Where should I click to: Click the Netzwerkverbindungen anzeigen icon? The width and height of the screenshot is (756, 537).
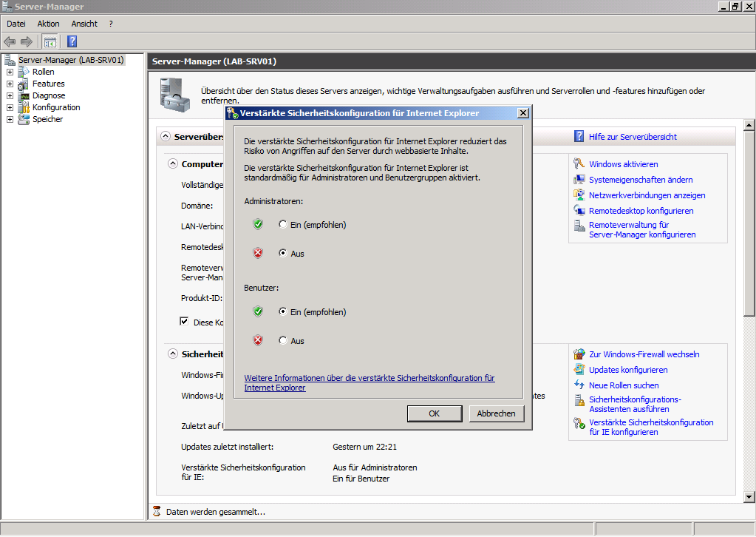coord(579,195)
